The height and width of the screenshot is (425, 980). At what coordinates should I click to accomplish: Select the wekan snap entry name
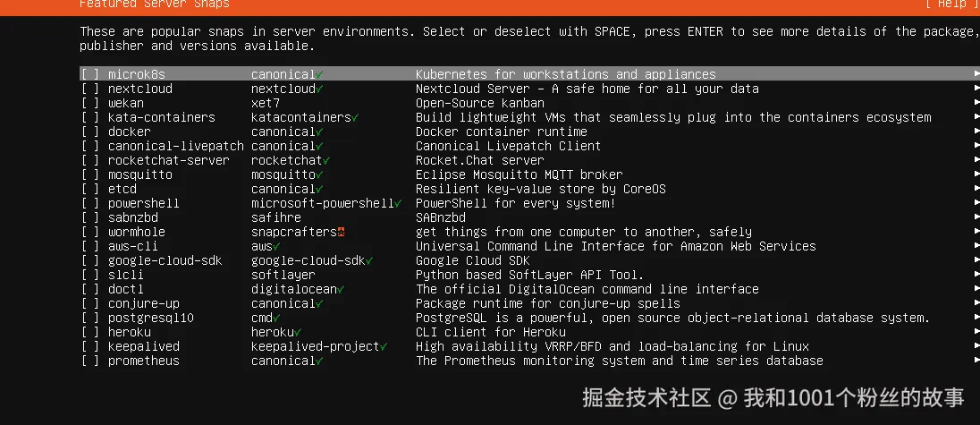tap(125, 103)
